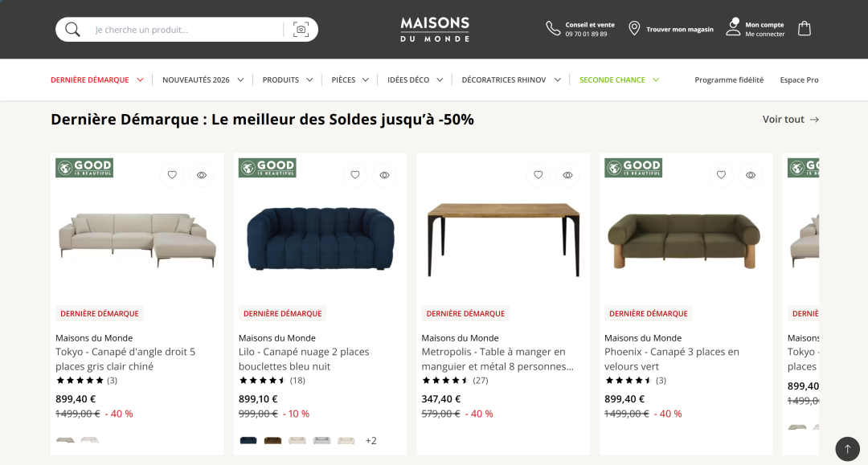The width and height of the screenshot is (868, 465).
Task: Open visual search camera icon
Action: pyautogui.click(x=301, y=30)
